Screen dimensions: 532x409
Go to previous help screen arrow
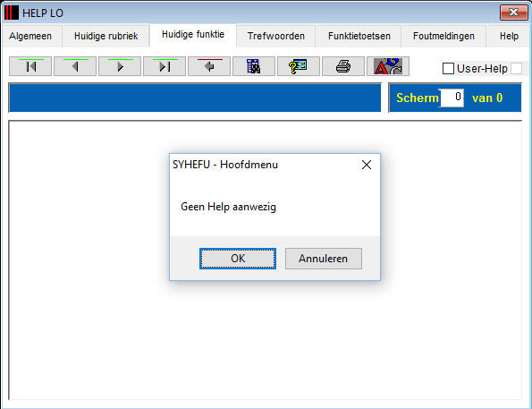(x=75, y=66)
